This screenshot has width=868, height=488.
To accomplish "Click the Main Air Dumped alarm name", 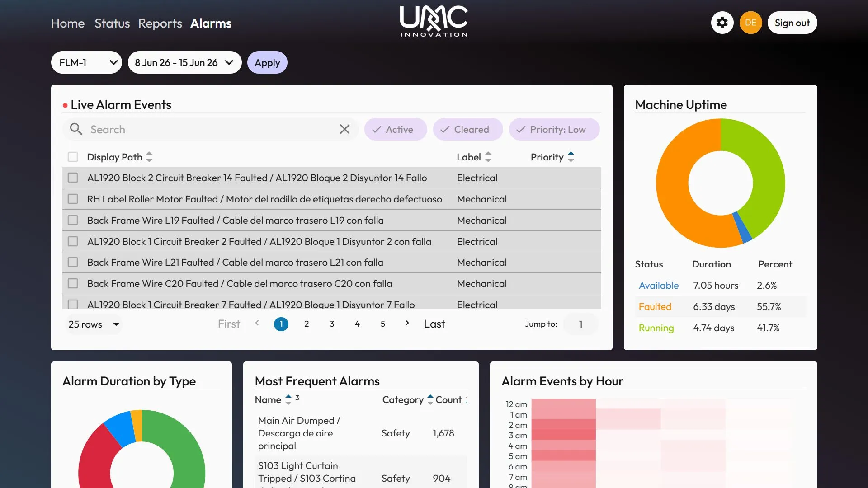I will coord(299,433).
